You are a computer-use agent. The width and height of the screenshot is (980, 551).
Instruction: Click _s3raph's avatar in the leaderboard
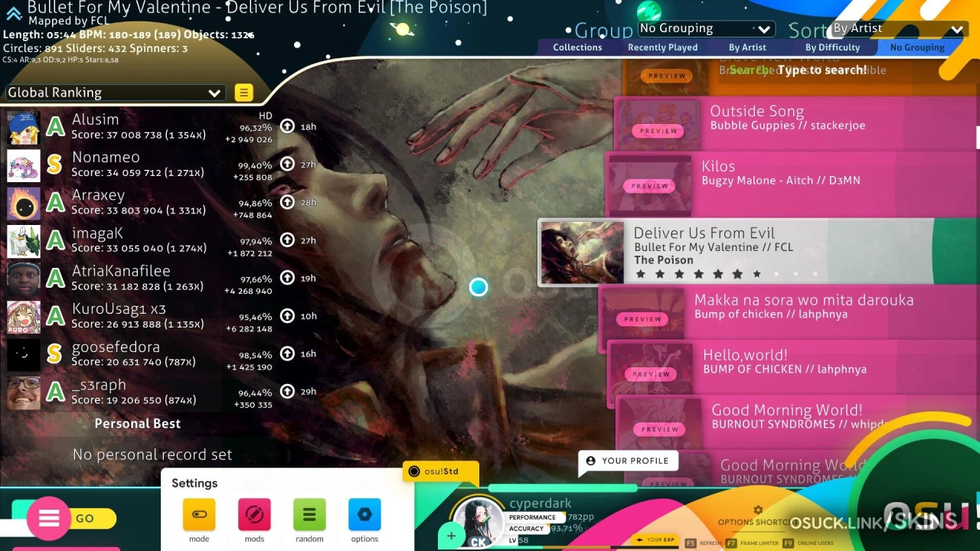tap(24, 393)
